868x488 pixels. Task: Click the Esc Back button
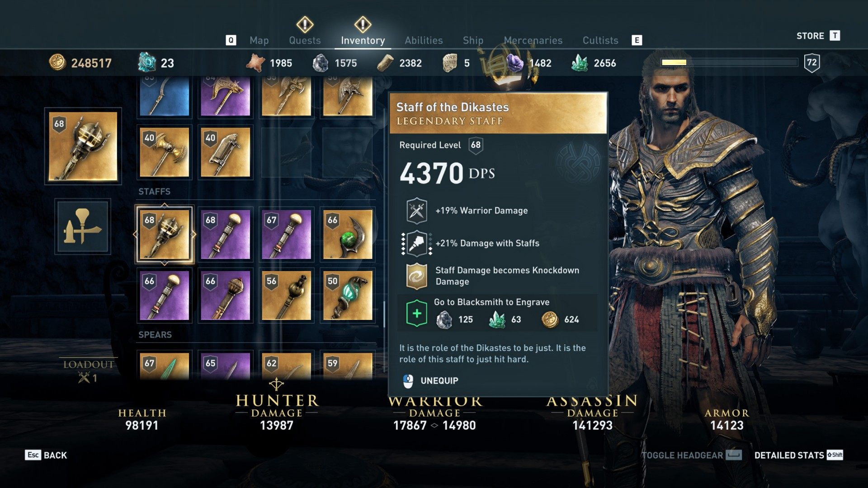pos(46,455)
